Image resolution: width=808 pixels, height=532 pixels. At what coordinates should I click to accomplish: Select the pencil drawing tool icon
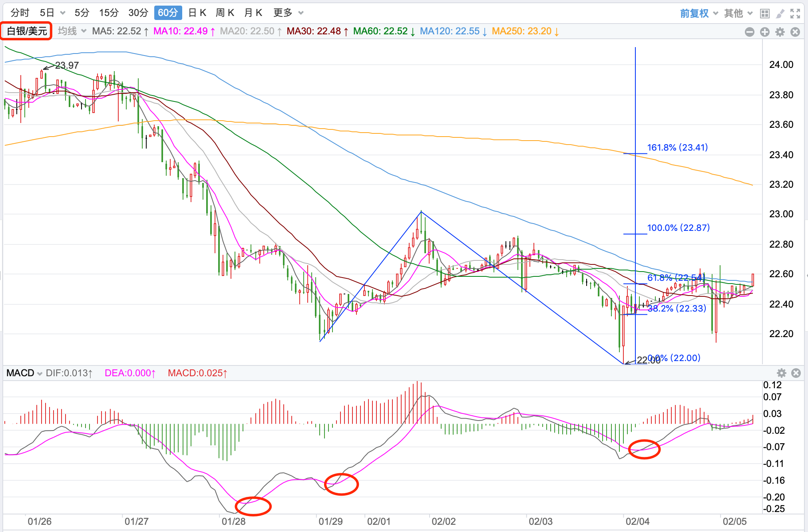(780, 14)
